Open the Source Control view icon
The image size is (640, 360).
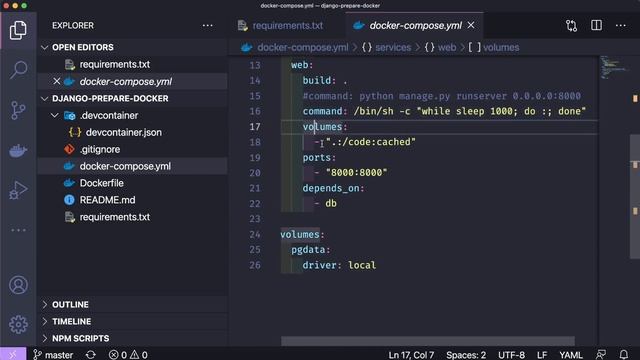[x=18, y=110]
